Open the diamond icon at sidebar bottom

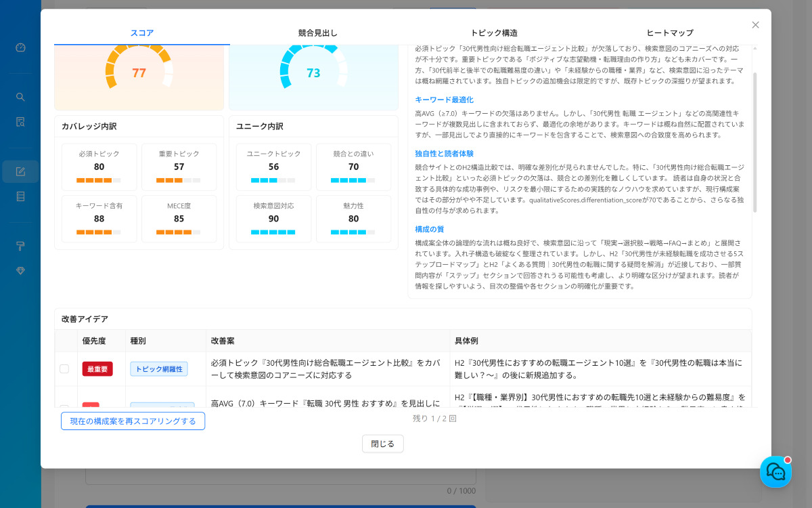20,271
